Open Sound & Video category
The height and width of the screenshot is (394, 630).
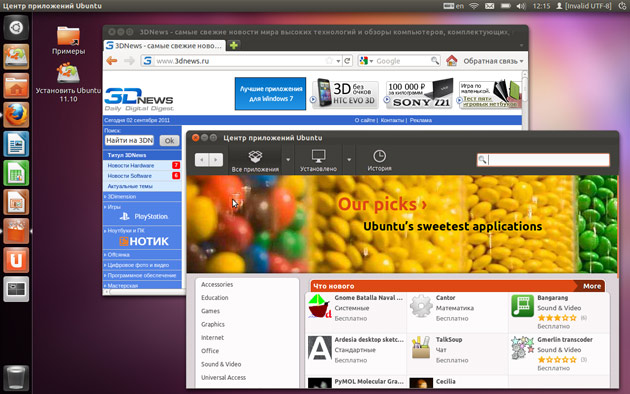(x=221, y=364)
